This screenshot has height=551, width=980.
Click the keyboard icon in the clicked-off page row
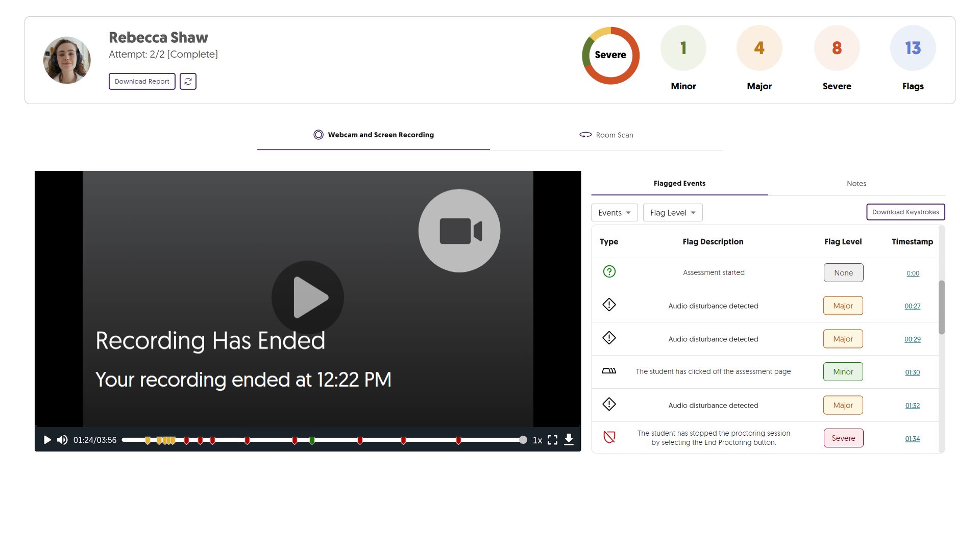609,371
